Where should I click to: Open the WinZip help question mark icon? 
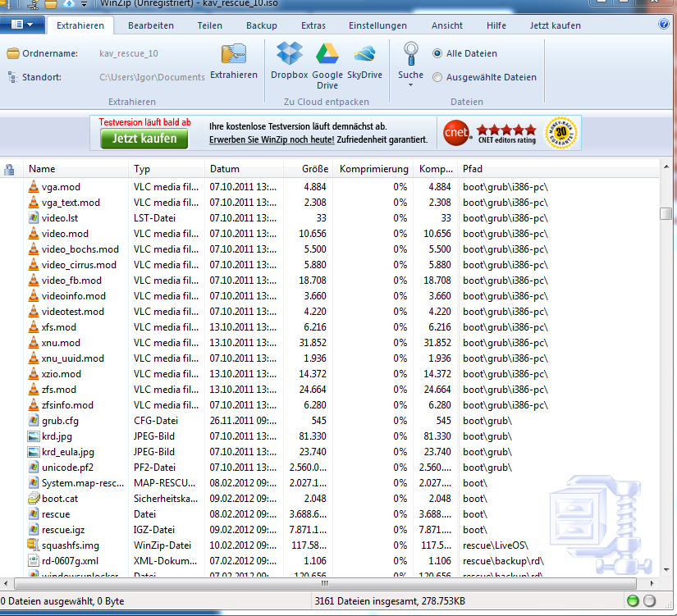664,24
